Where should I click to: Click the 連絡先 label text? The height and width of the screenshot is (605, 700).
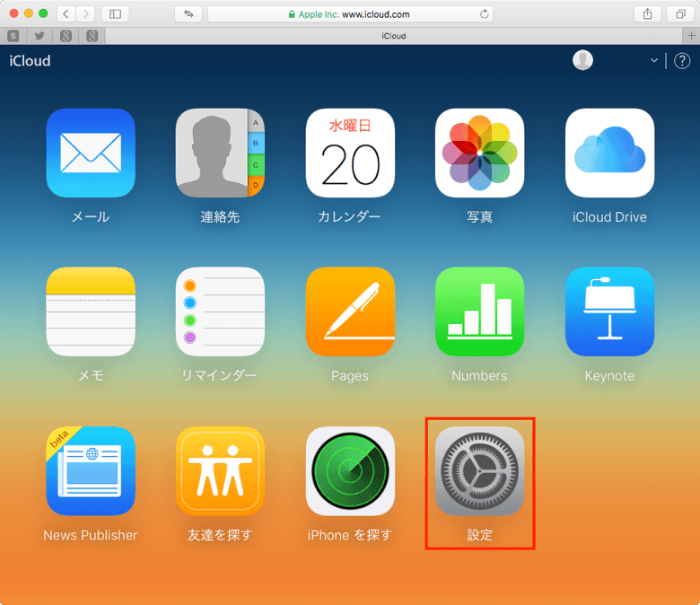220,217
